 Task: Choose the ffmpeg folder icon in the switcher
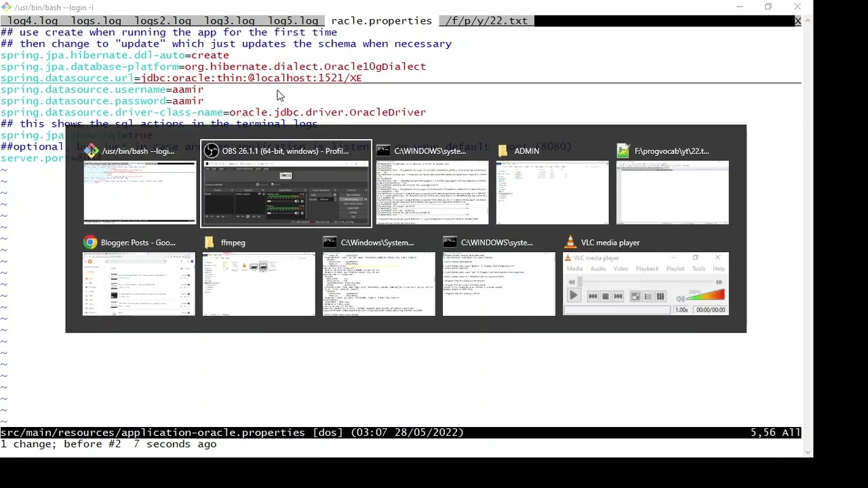point(210,243)
